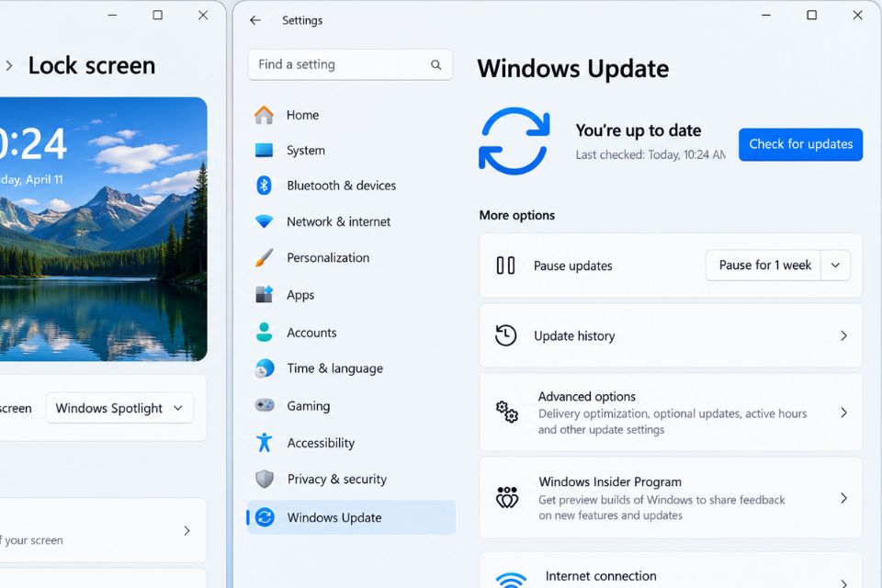Click the Accessibility figure icon
882x588 pixels.
[264, 442]
